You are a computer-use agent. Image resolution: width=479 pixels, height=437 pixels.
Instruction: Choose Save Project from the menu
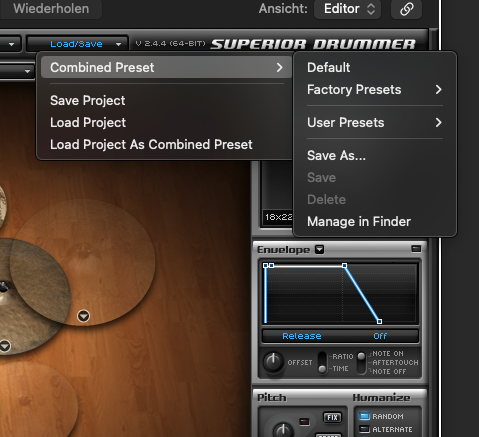tap(88, 101)
